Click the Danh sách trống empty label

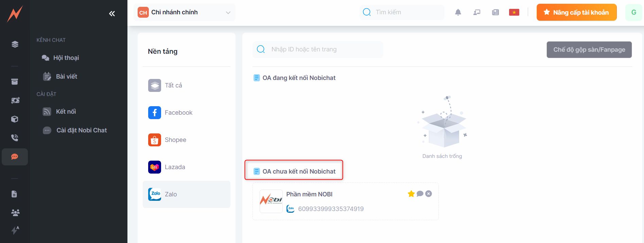[442, 156]
